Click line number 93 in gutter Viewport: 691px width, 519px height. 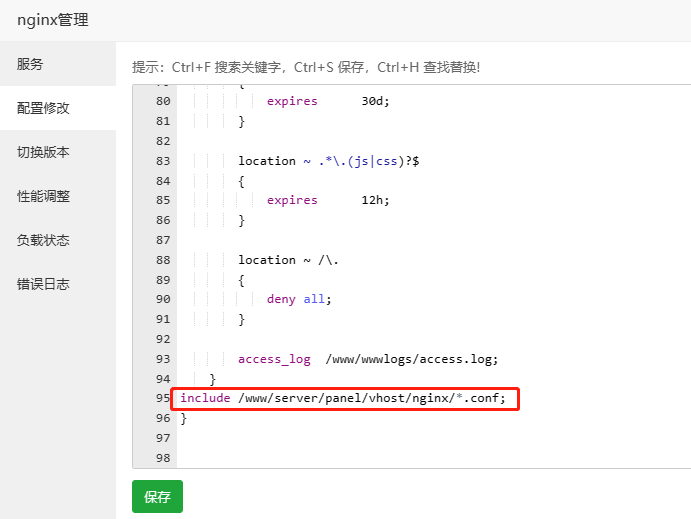click(x=163, y=359)
